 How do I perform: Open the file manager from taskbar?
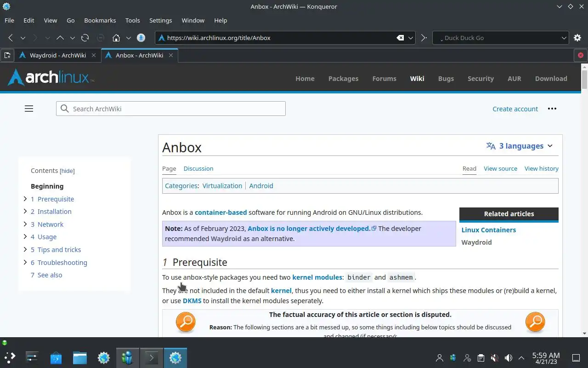point(80,357)
